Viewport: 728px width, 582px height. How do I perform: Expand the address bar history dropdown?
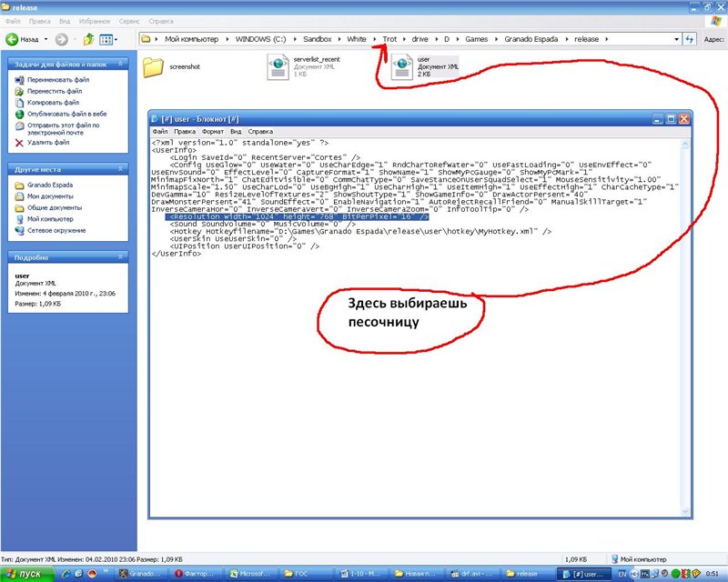tap(676, 39)
